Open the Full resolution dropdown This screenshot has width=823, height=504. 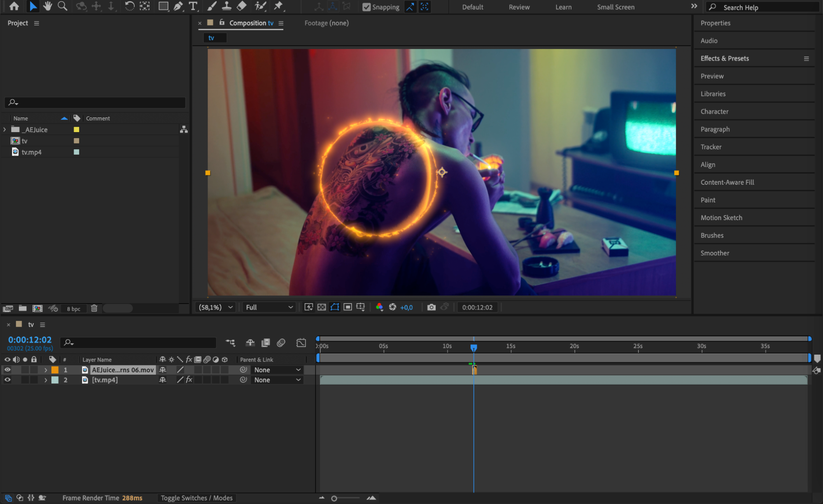click(269, 307)
